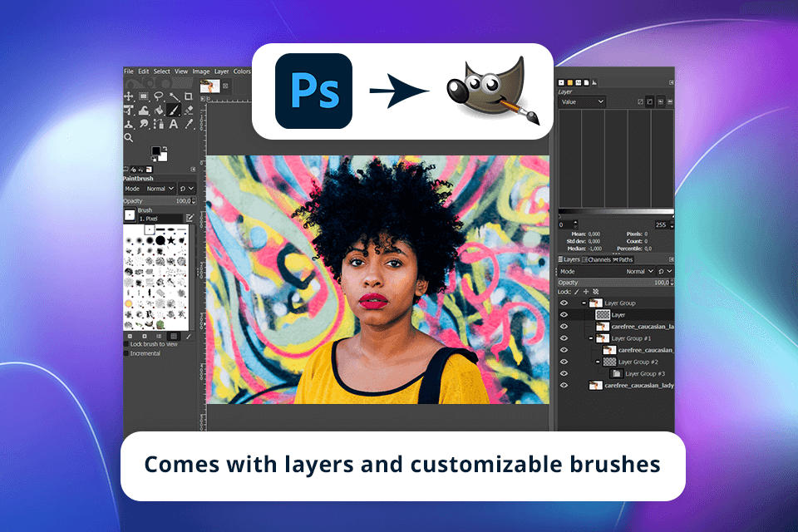
Task: Toggle visibility of Layer Group #1
Action: (x=564, y=338)
